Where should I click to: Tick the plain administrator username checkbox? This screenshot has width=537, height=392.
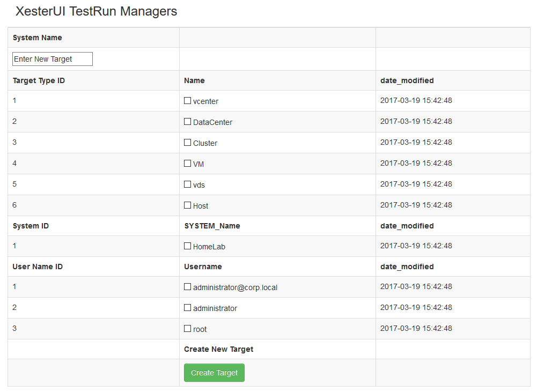tap(187, 308)
